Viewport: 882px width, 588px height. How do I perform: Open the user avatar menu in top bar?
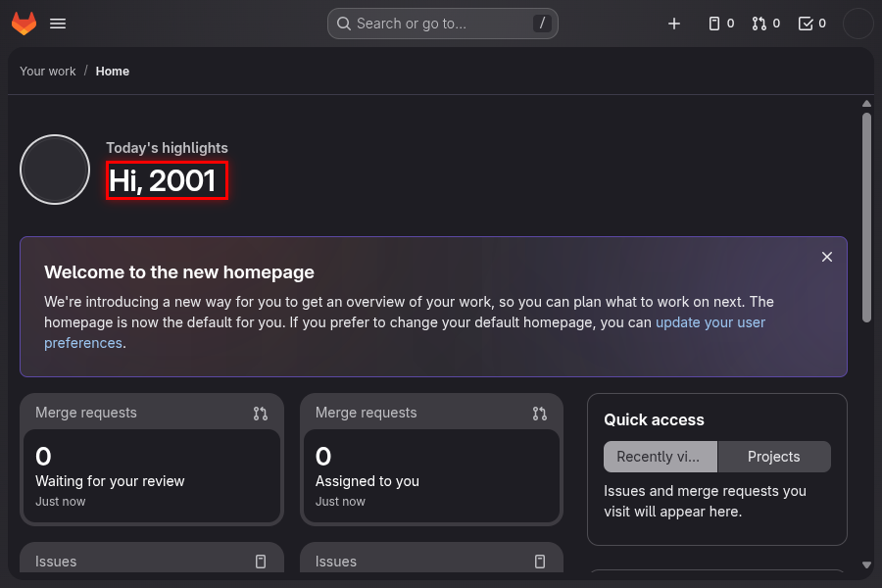tap(857, 24)
